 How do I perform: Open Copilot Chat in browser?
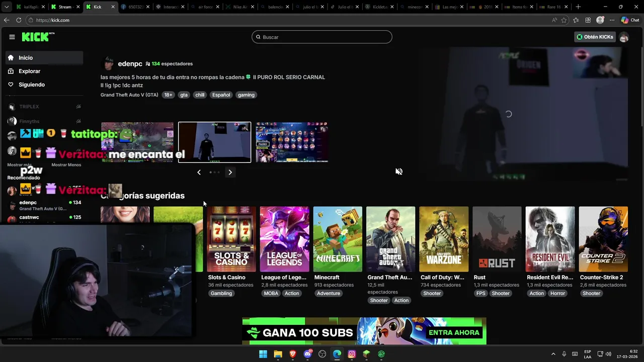630,20
